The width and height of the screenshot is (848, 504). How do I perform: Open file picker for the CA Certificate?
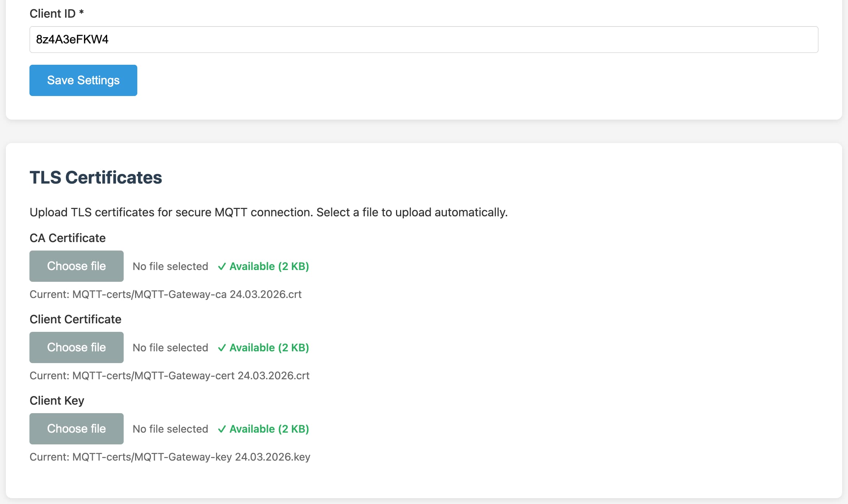pyautogui.click(x=76, y=266)
